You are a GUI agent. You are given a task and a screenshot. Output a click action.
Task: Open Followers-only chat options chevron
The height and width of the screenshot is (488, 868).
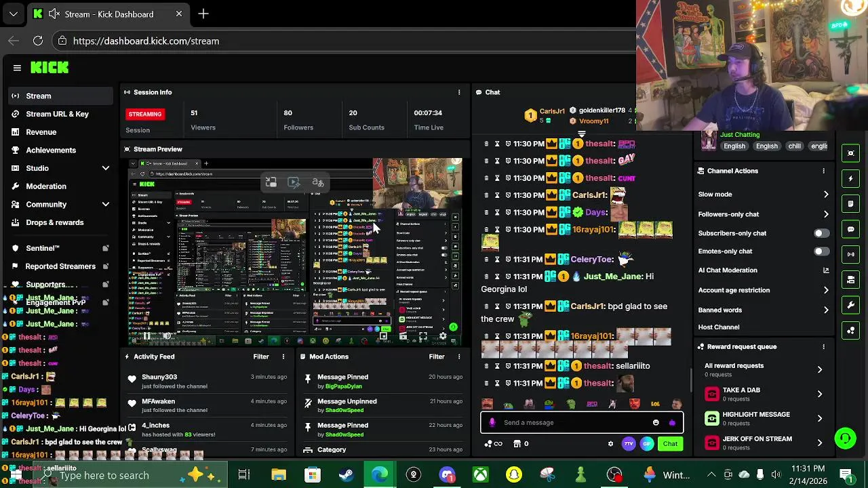click(x=825, y=214)
